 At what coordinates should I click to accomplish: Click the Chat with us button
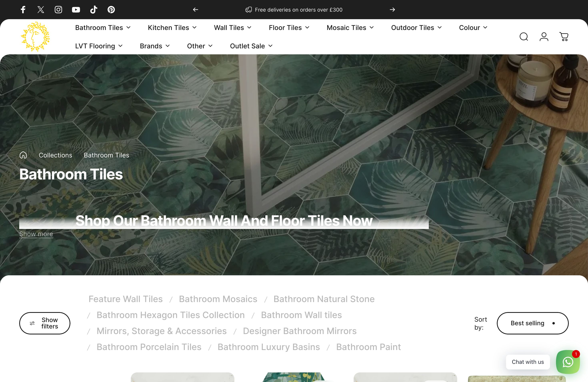528,362
